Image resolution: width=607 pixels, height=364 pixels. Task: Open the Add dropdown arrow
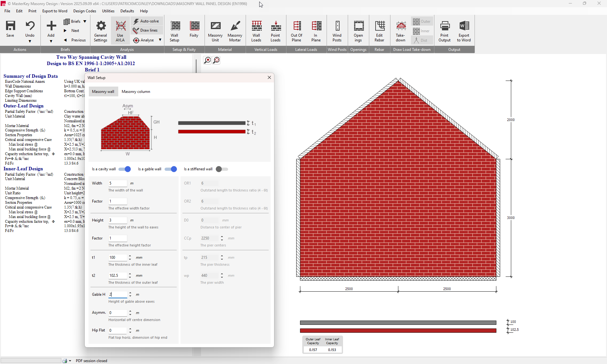(x=51, y=41)
